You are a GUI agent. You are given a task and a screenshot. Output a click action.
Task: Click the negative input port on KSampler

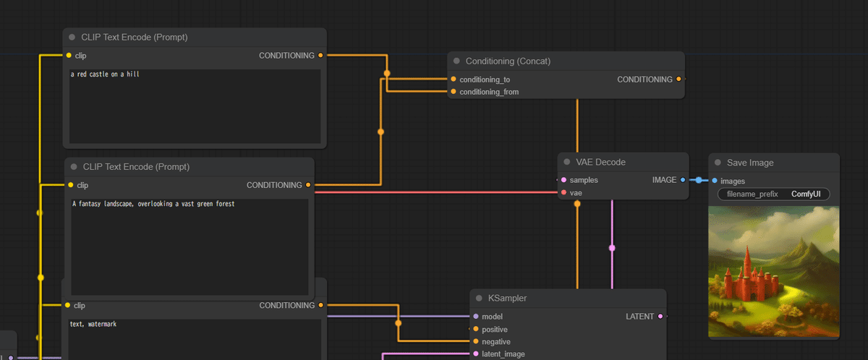pos(476,341)
